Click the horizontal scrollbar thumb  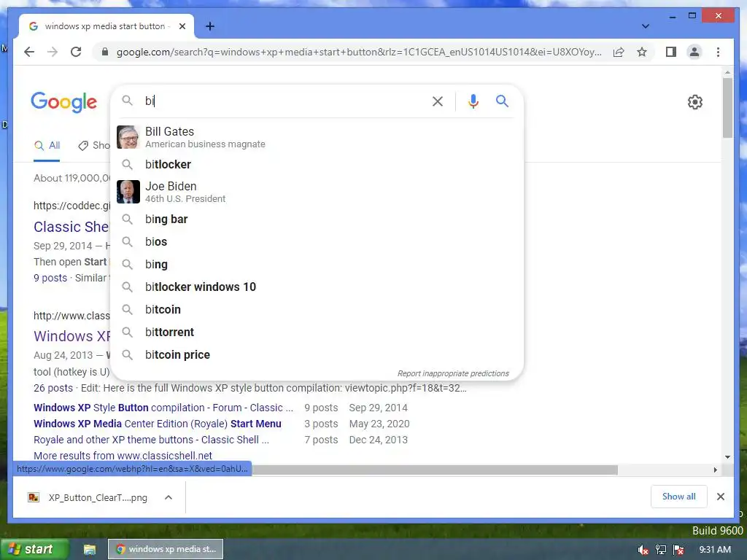435,470
